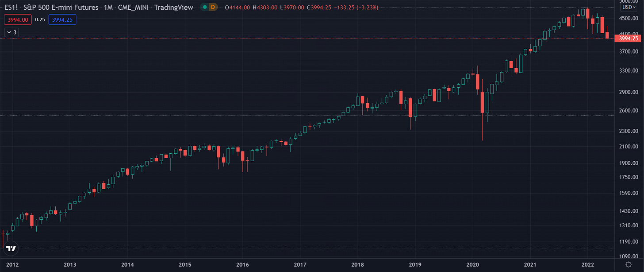Click the 2015 label on time axis
644x272 pixels.
tap(185, 264)
